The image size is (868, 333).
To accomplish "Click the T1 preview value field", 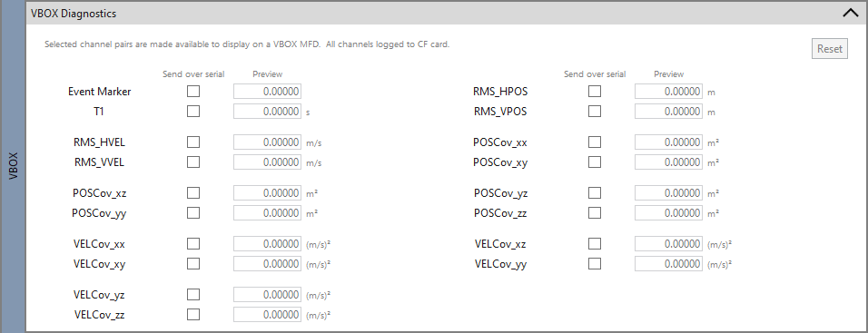I will tap(267, 112).
